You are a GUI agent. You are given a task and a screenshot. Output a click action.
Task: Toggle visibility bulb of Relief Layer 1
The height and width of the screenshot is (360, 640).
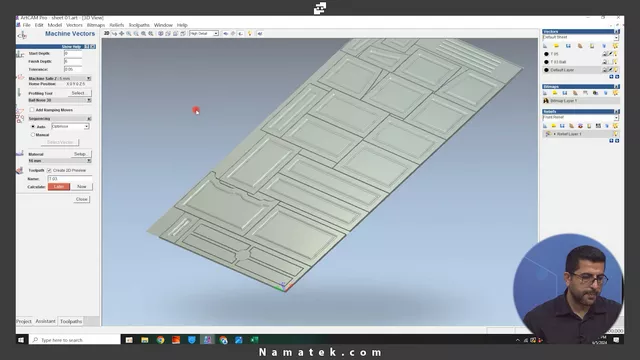click(x=616, y=134)
